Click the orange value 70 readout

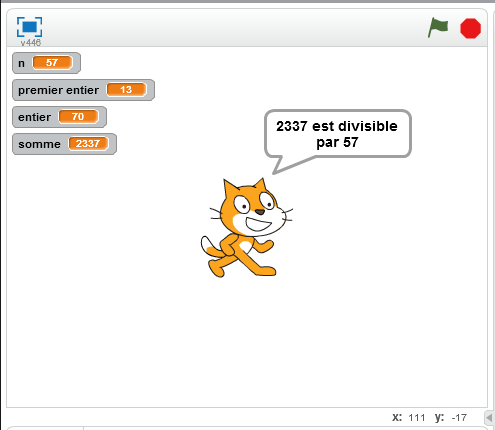[78, 117]
